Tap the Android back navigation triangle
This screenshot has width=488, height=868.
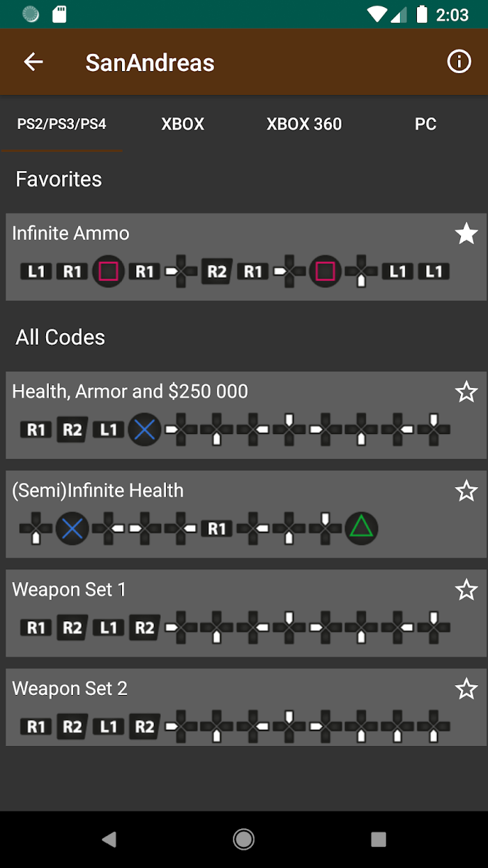pos(109,839)
